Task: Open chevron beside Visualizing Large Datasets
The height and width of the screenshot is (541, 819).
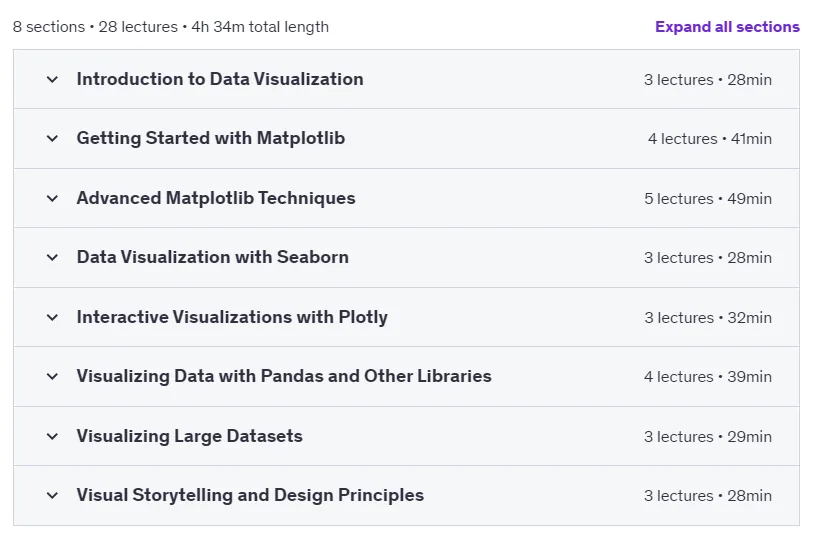Action: tap(52, 437)
